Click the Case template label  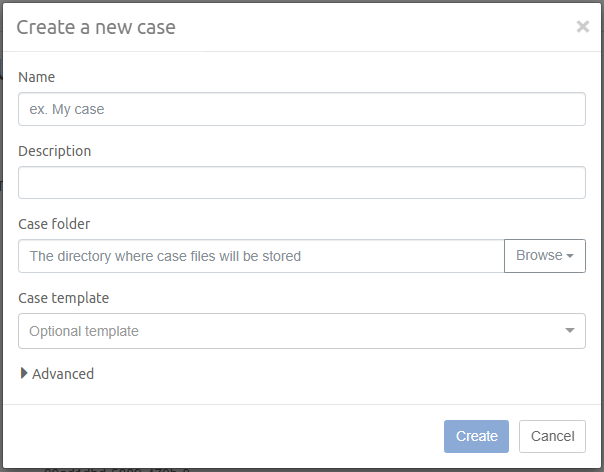pos(64,298)
